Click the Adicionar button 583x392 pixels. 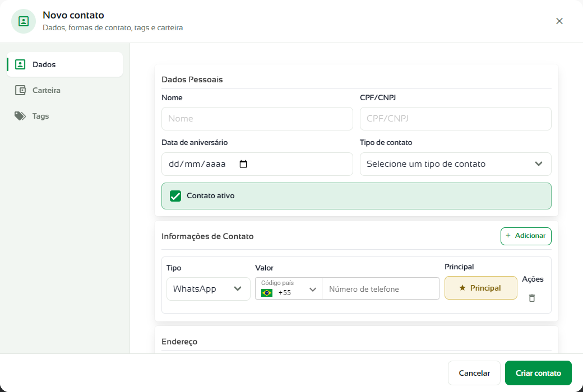[x=526, y=236]
